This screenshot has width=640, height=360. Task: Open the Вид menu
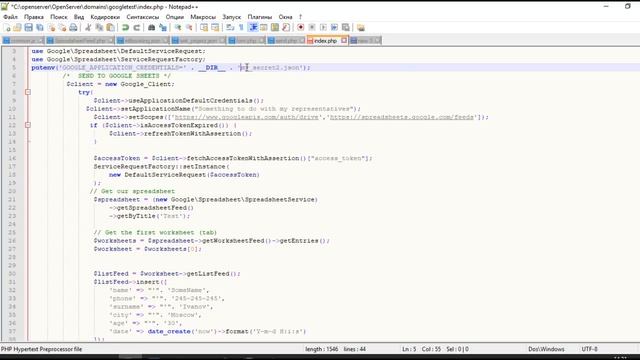click(79, 17)
